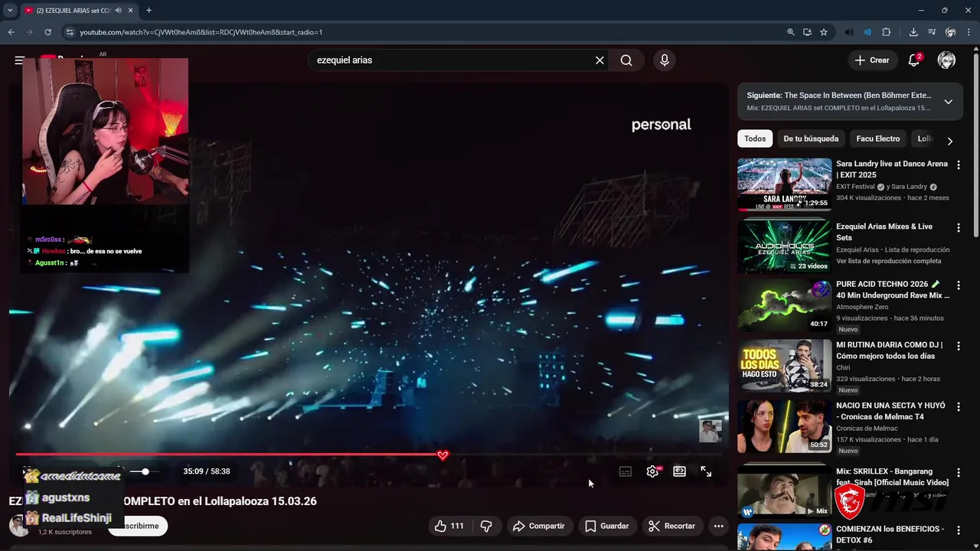This screenshot has width=980, height=551.
Task: Open options for Ezequiel Arias Mixes playlist
Action: [959, 227]
